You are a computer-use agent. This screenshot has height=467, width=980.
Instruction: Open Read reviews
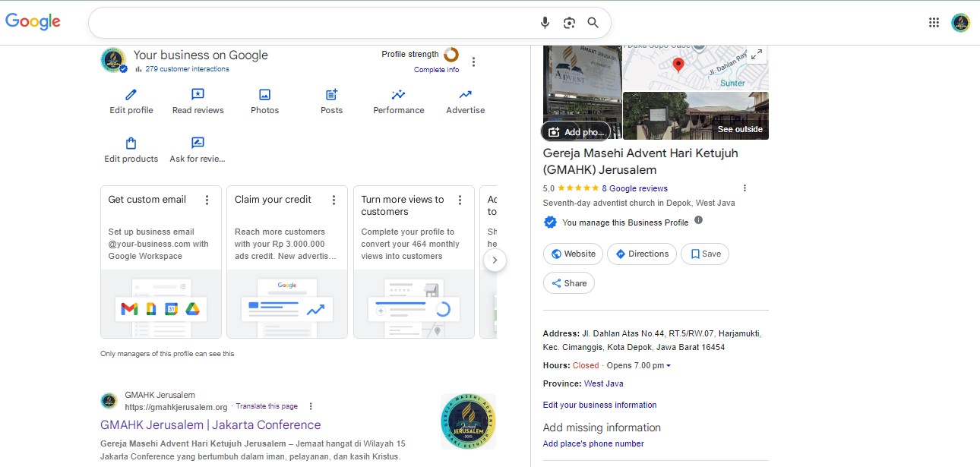pos(198,95)
